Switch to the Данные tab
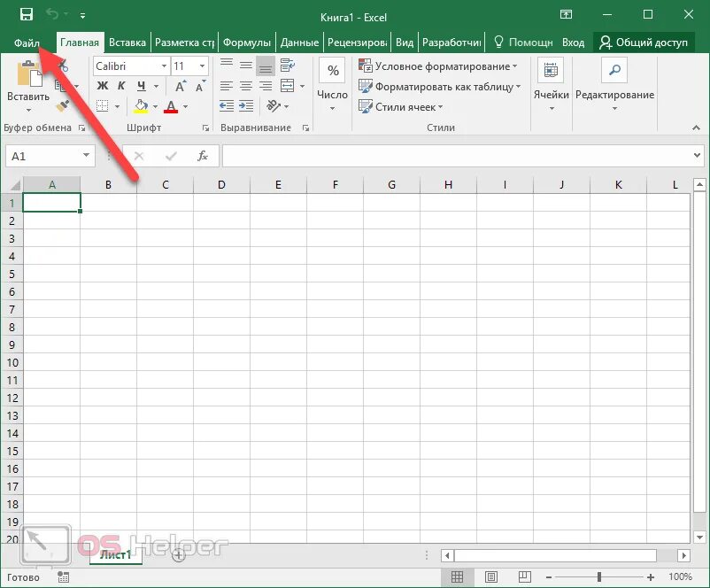 tap(299, 43)
